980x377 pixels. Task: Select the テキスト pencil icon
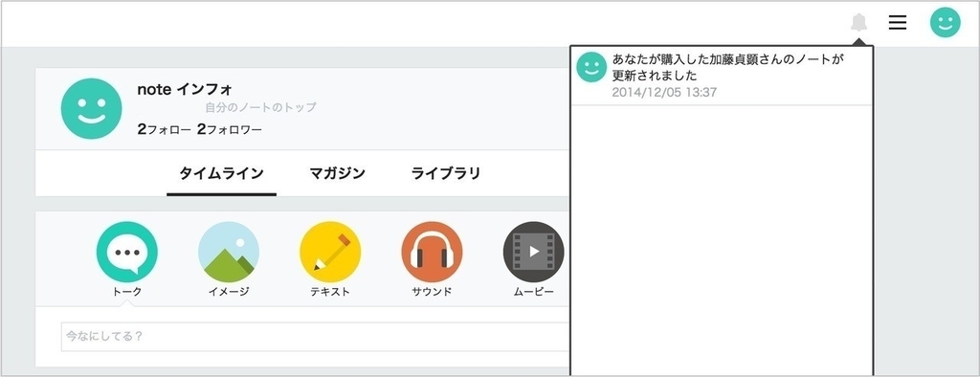(x=330, y=252)
